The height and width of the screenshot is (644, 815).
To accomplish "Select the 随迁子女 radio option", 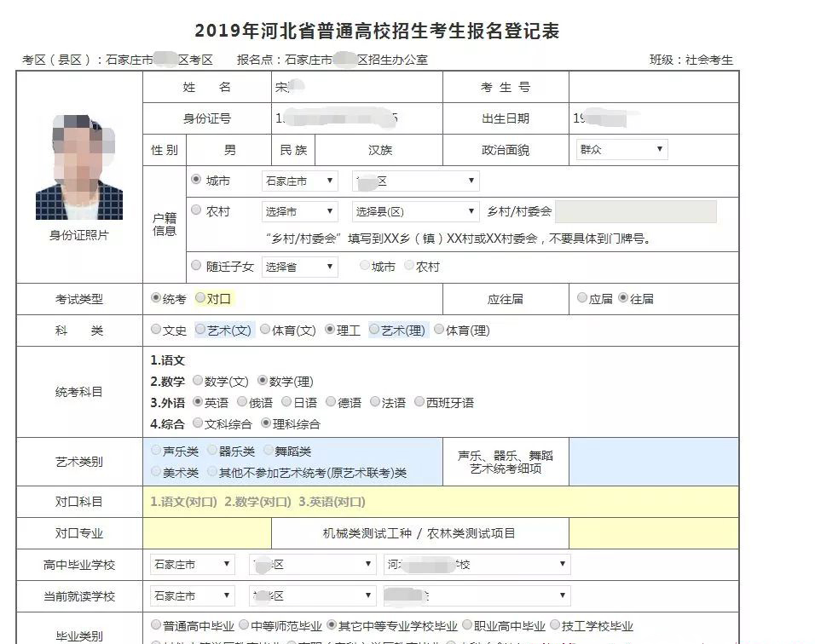I will 196,266.
